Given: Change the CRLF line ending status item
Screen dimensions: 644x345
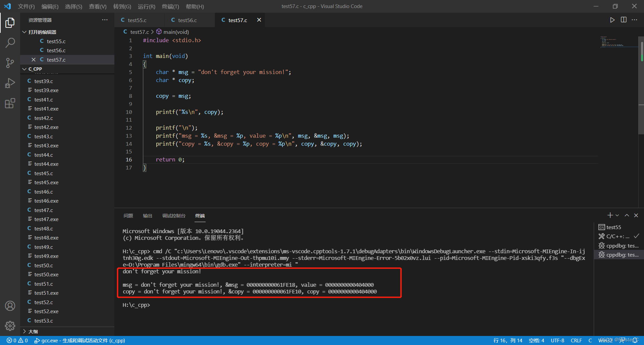Looking at the screenshot, I should 576,341.
